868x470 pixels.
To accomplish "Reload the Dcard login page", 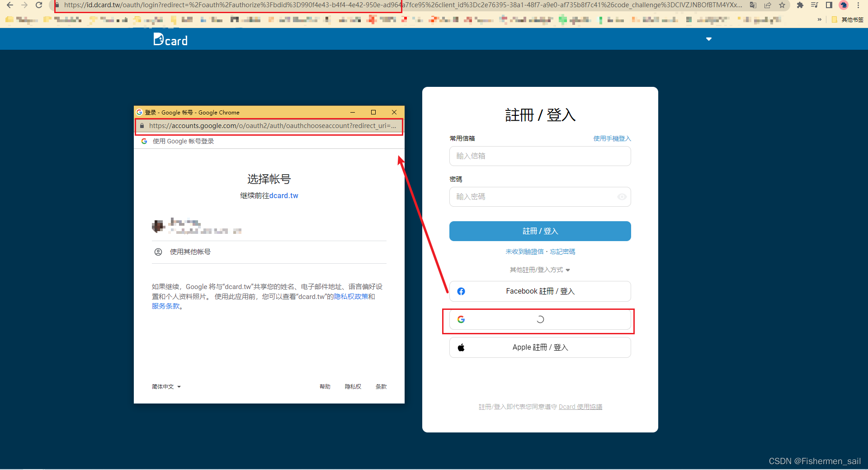I will point(39,5).
